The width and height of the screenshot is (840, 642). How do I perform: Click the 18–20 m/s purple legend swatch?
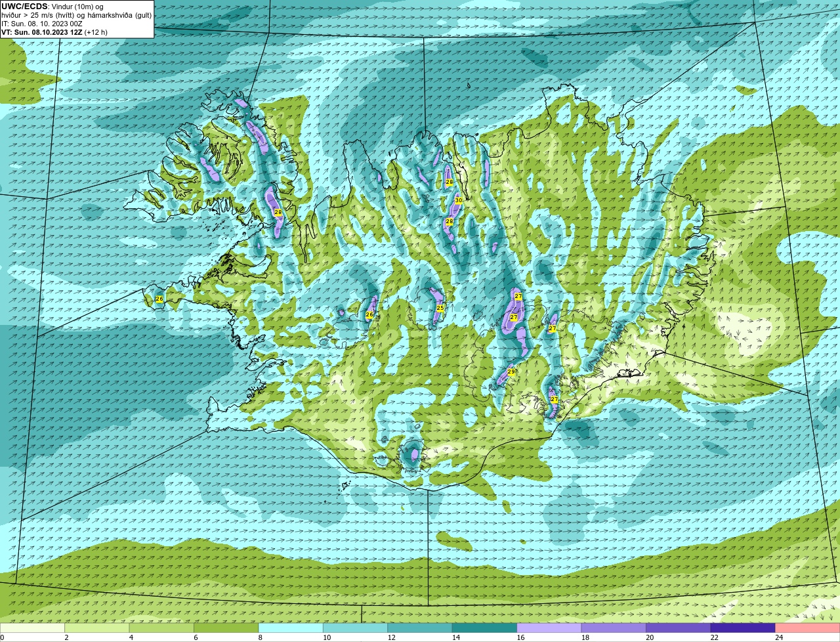pos(614,628)
